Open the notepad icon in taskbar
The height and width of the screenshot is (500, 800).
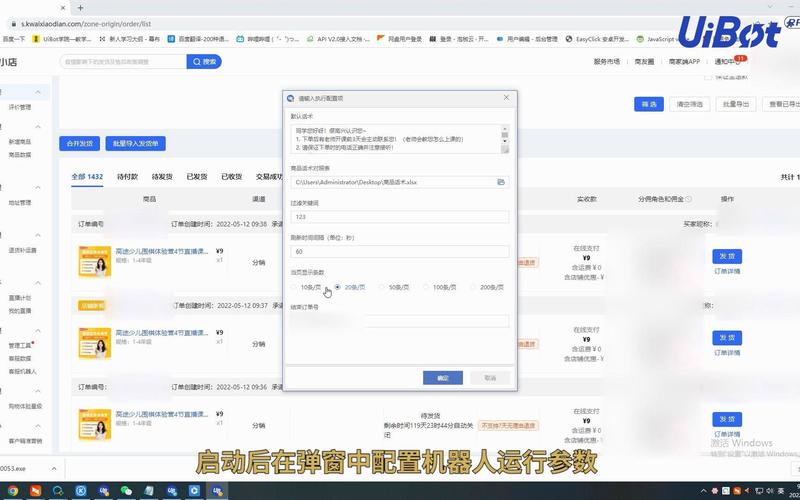[x=149, y=491]
